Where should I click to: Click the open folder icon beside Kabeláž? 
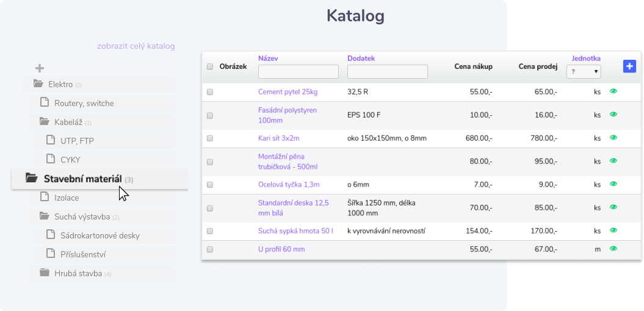(45, 122)
